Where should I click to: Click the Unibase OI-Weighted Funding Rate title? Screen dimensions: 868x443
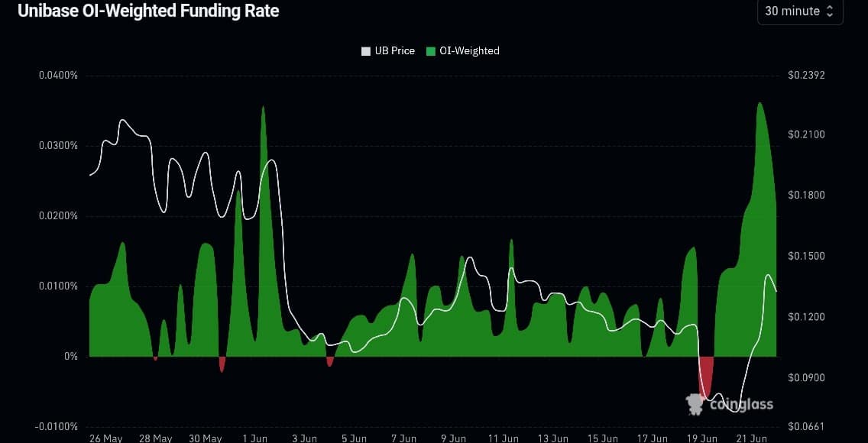coord(148,11)
